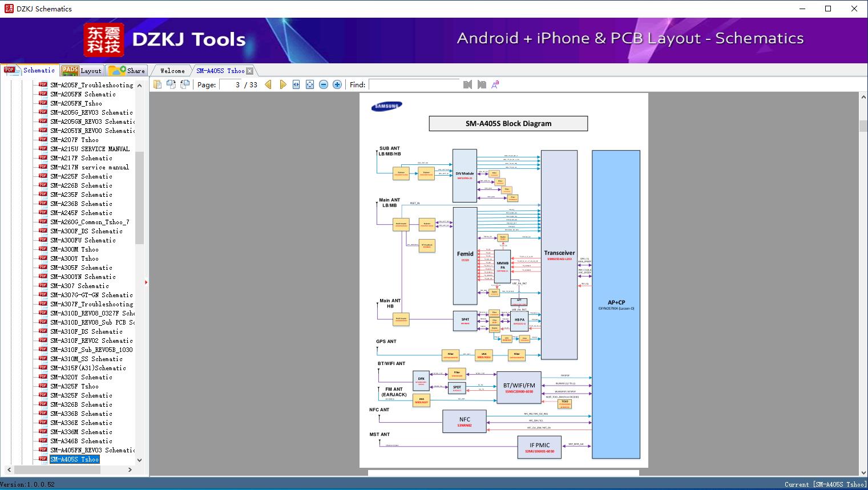
Task: Click the Find search field
Action: (414, 84)
